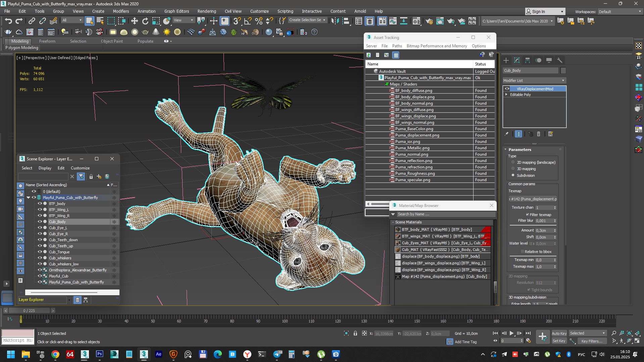The image size is (644, 362).
Task: Toggle the Percent Snap icon
Action: coord(258,21)
